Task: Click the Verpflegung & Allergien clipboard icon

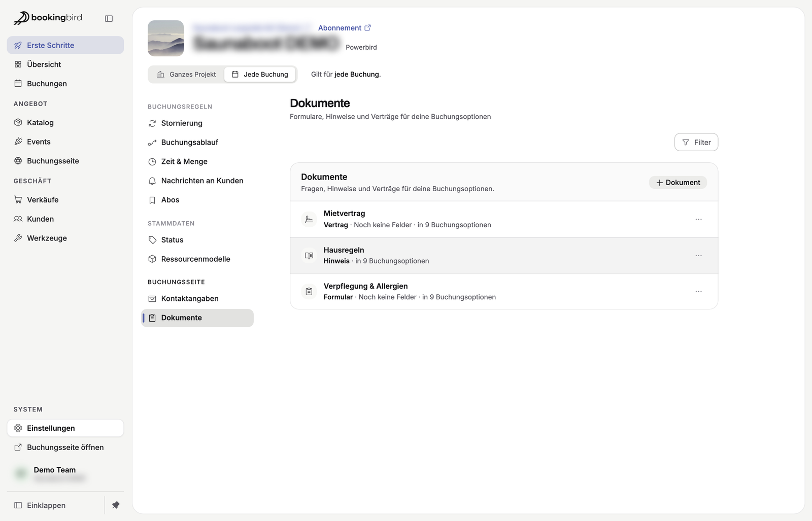Action: click(309, 292)
